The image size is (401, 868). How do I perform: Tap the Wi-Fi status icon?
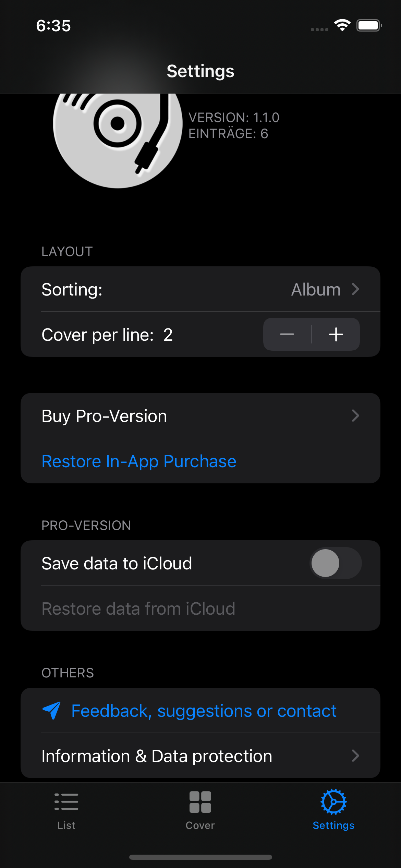coord(342,25)
